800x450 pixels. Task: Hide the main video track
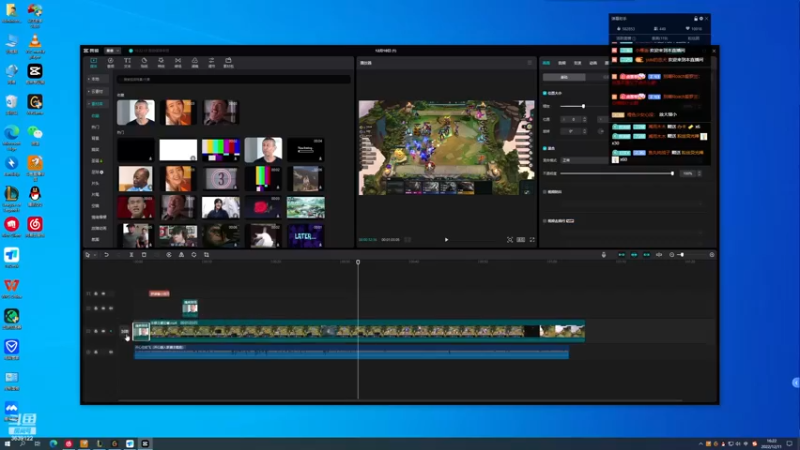tap(103, 331)
